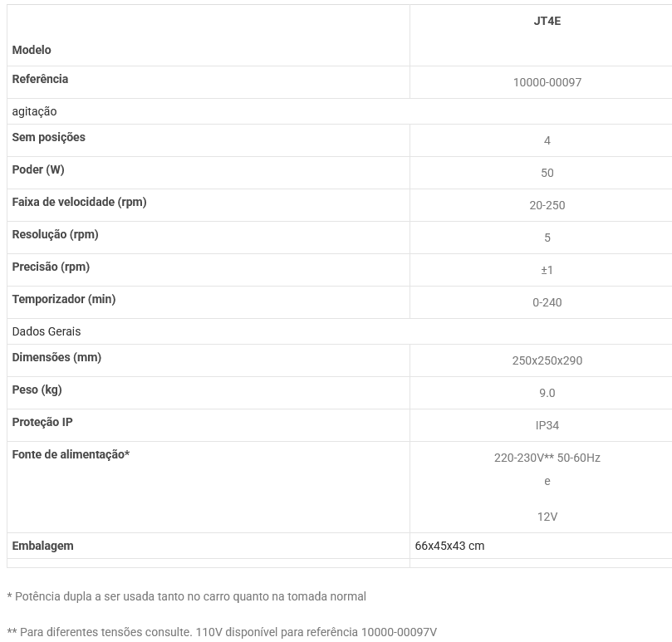The height and width of the screenshot is (642, 672).
Task: Click the IP34 protection value
Action: click(x=547, y=425)
